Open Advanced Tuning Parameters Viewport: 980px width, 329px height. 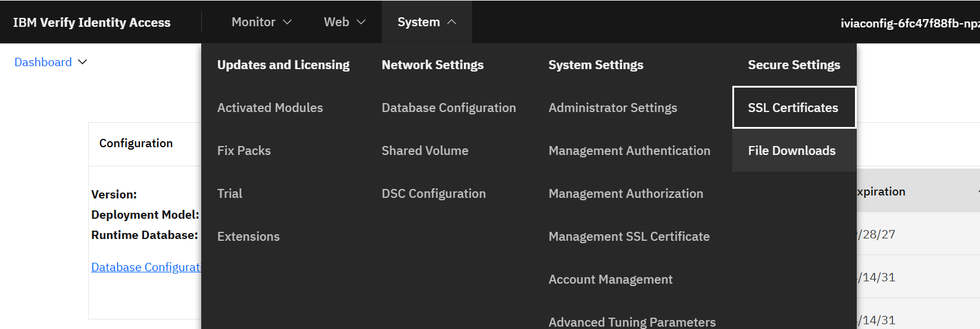(632, 322)
